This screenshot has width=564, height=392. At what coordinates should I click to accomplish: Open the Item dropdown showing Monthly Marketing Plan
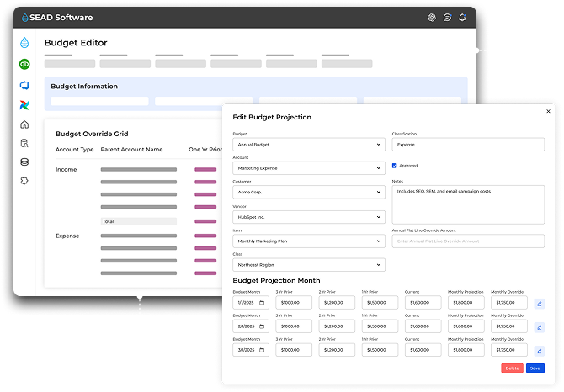309,241
